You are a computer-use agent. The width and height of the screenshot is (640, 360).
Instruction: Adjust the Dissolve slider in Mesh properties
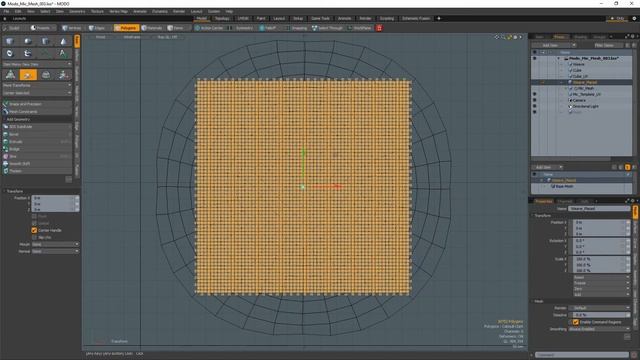pyautogui.click(x=600, y=315)
